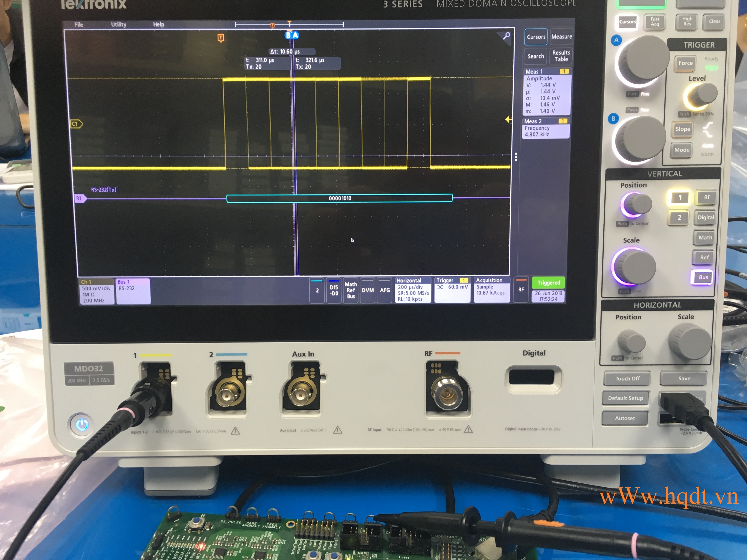
Task: Toggle the RF badge in settings bar
Action: tap(521, 290)
